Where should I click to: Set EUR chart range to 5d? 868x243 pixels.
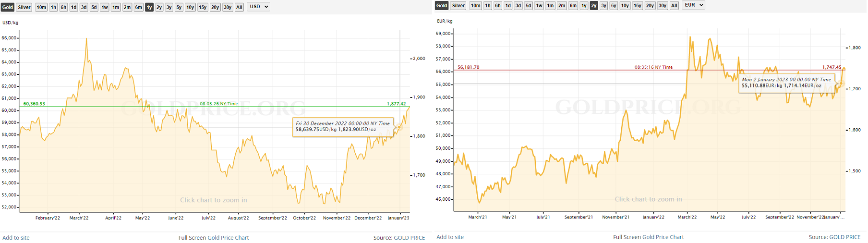(x=529, y=5)
